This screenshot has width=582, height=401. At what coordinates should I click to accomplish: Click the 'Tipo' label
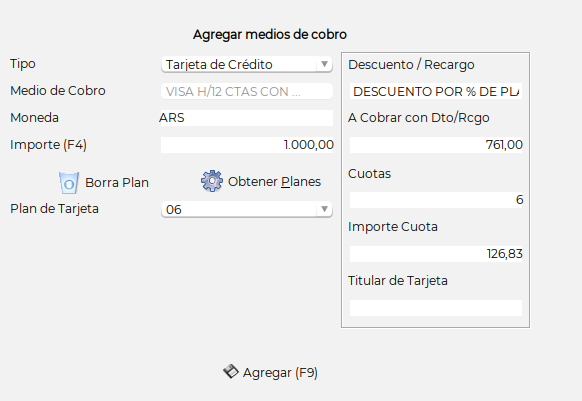point(23,64)
